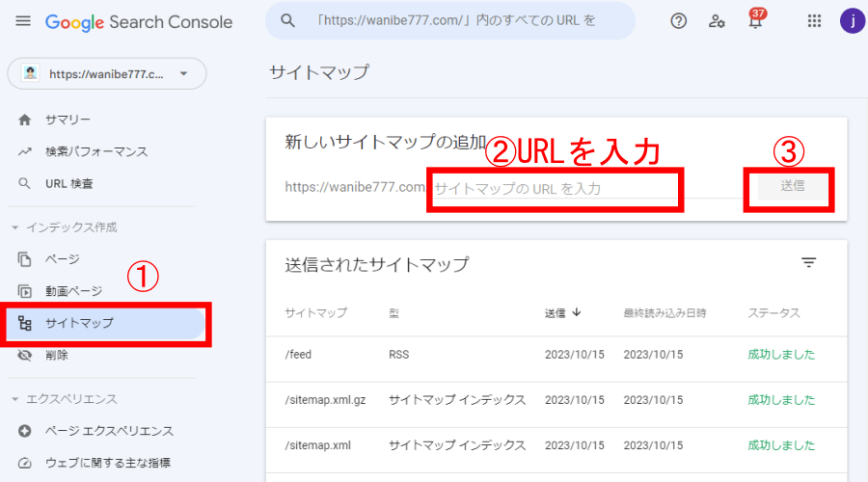Click 成功しました status in /sitemap.xml row

coord(781,445)
